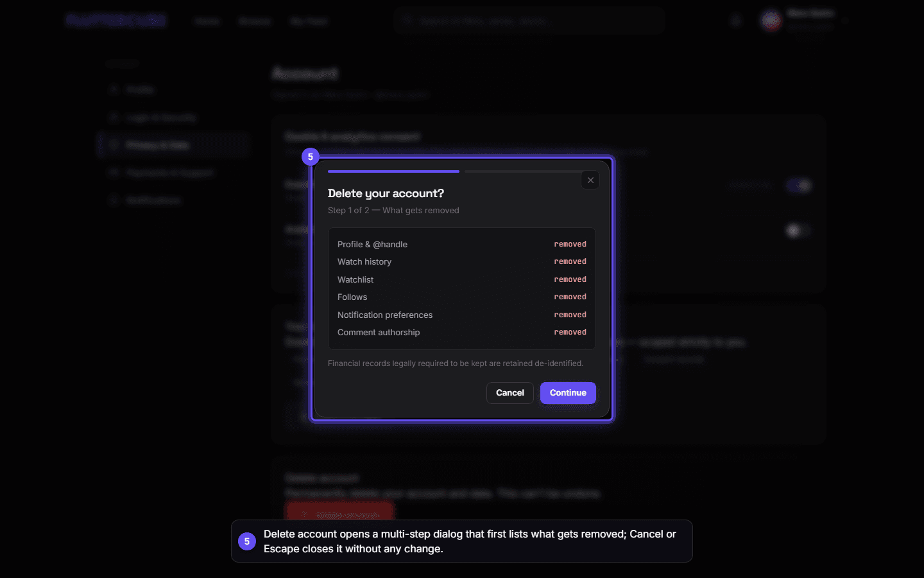Open the user menu chevron beside profile name
Screen dimensions: 924x578
(846, 21)
